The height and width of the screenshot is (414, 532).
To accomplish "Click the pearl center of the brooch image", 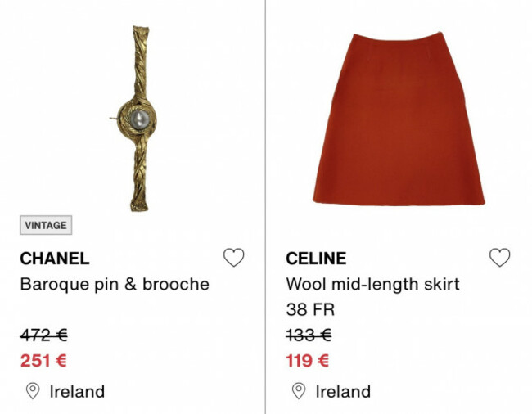I will point(139,119).
